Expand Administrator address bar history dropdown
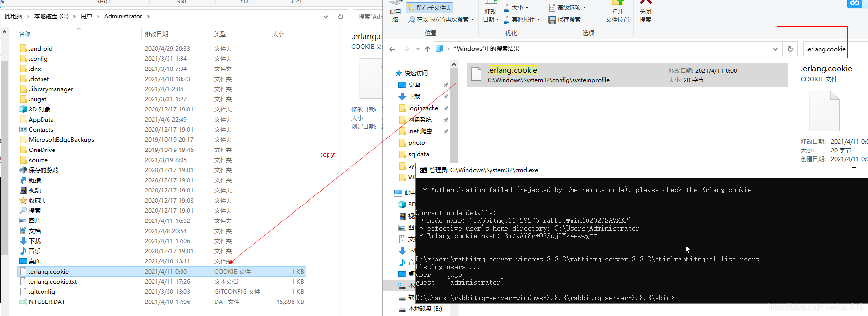The image size is (868, 316). coord(326,16)
